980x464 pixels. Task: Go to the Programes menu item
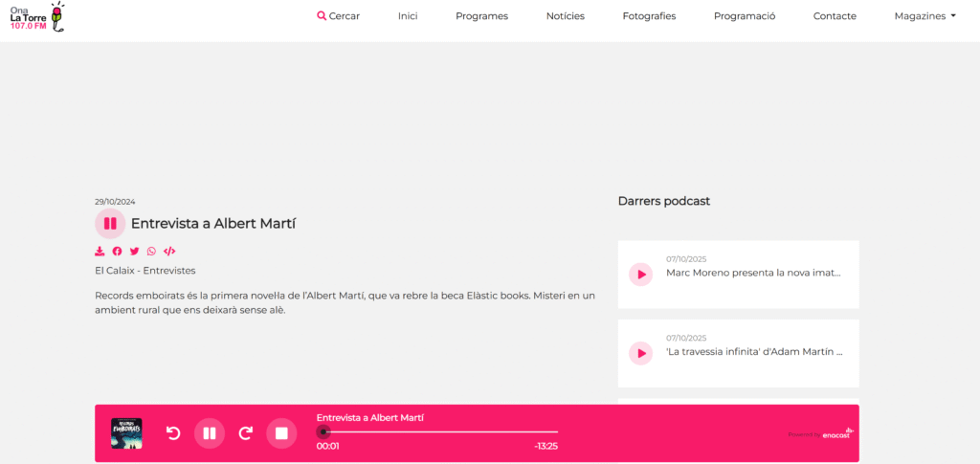click(481, 16)
